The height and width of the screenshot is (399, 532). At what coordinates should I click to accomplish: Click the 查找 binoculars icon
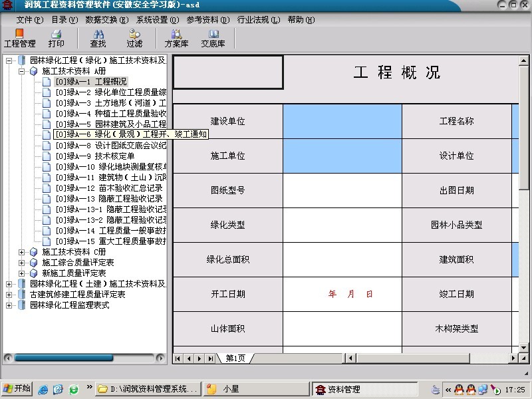pos(98,39)
